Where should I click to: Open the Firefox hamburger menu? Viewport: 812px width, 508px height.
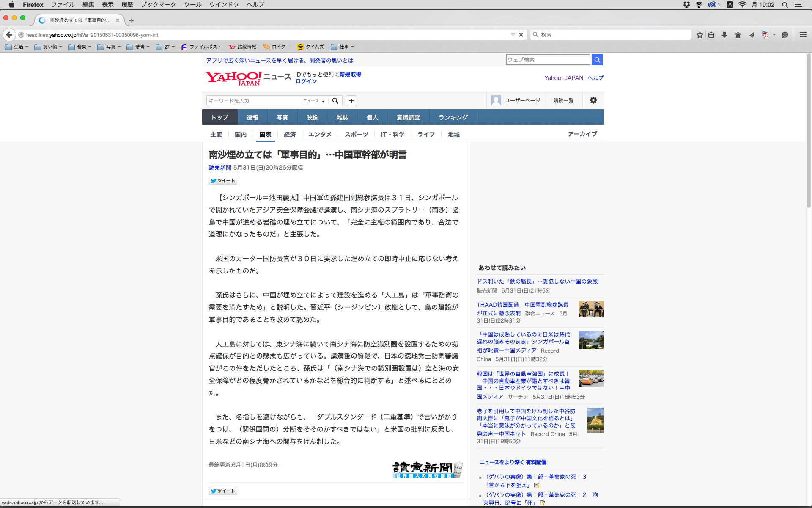pos(803,35)
